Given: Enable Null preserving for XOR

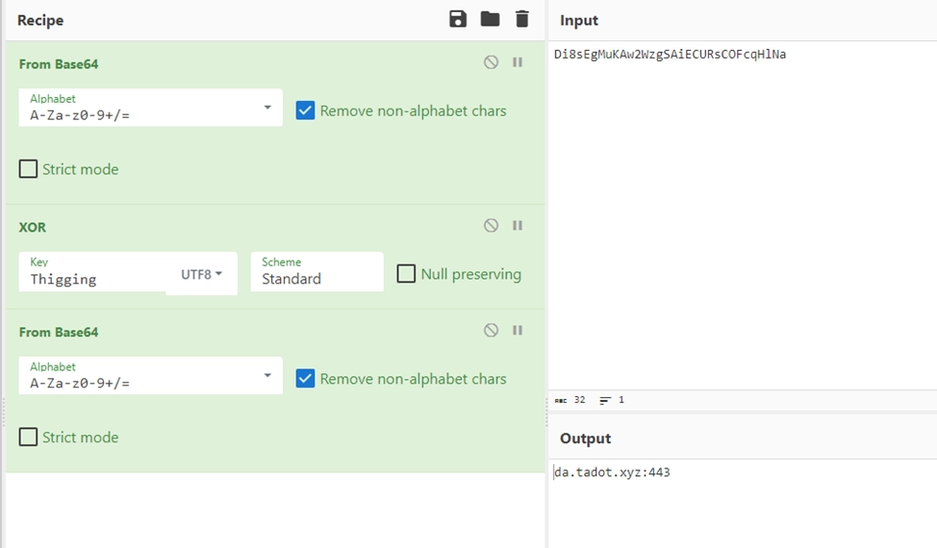Looking at the screenshot, I should click(406, 274).
